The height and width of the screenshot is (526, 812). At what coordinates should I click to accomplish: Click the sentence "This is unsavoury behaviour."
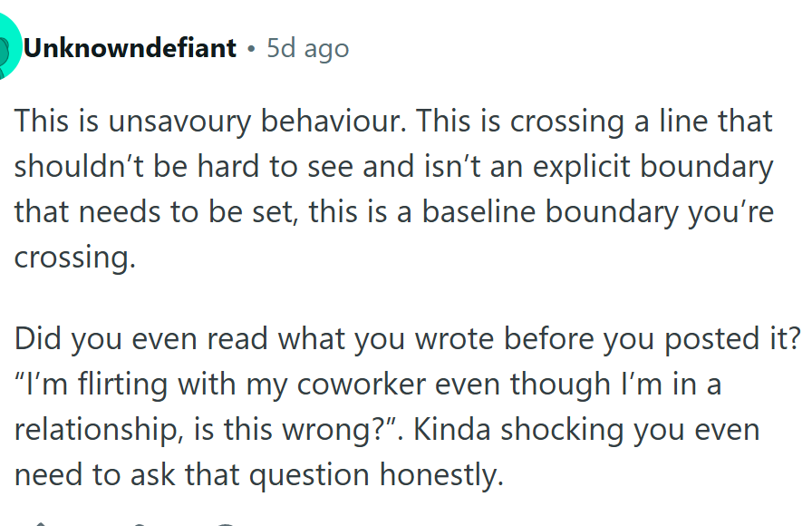(210, 122)
